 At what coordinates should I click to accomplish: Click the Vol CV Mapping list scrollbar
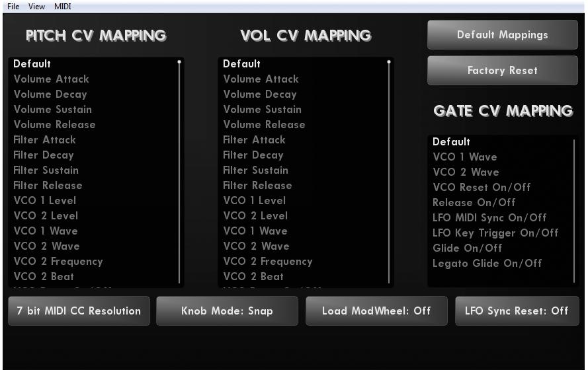[x=389, y=172]
